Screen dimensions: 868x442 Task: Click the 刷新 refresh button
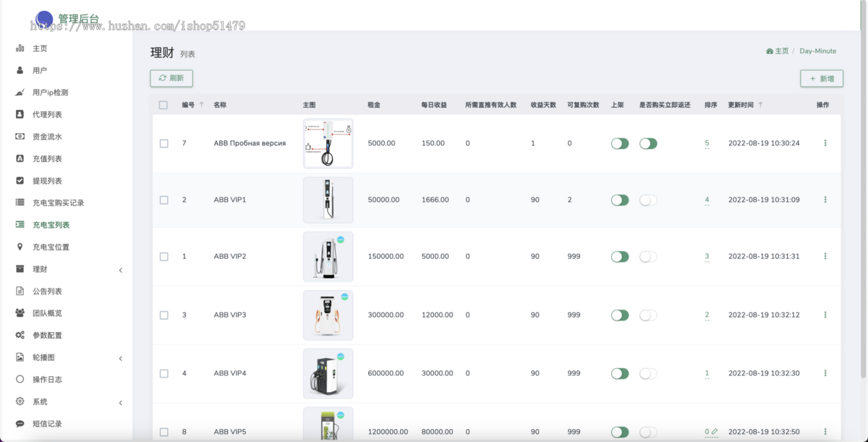coord(171,78)
